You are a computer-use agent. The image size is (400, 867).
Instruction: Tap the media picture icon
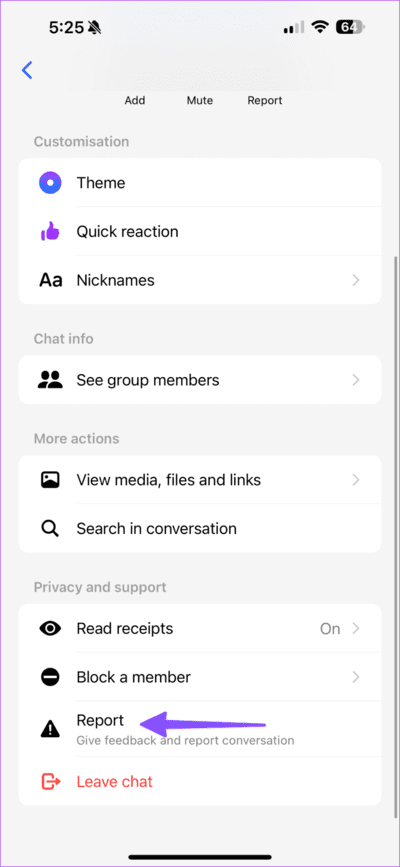50,479
